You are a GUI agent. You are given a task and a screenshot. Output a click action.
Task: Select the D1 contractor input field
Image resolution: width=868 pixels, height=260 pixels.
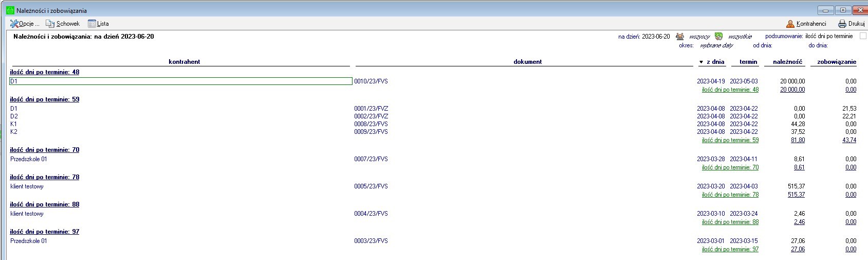point(180,81)
